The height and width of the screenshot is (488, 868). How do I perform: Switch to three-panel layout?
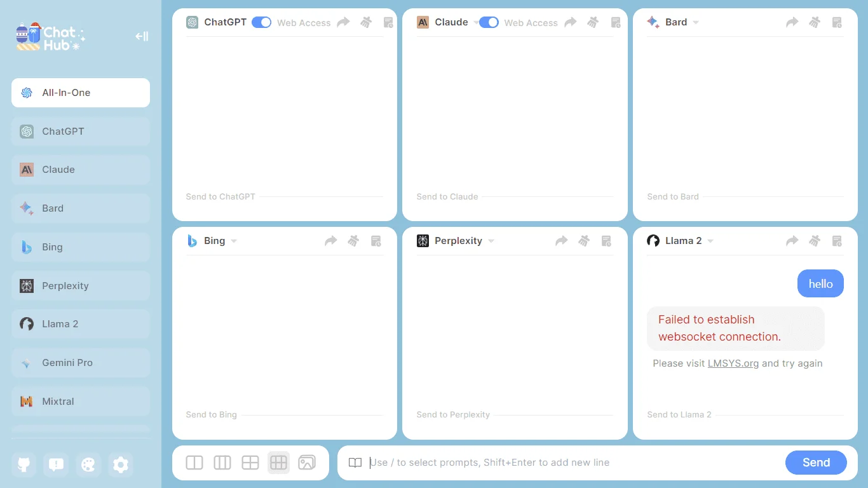222,463
